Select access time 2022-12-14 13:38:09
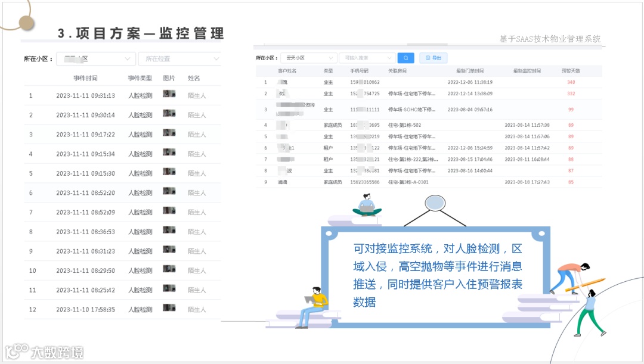Screen dimensions: 644x364 pyautogui.click(x=470, y=94)
